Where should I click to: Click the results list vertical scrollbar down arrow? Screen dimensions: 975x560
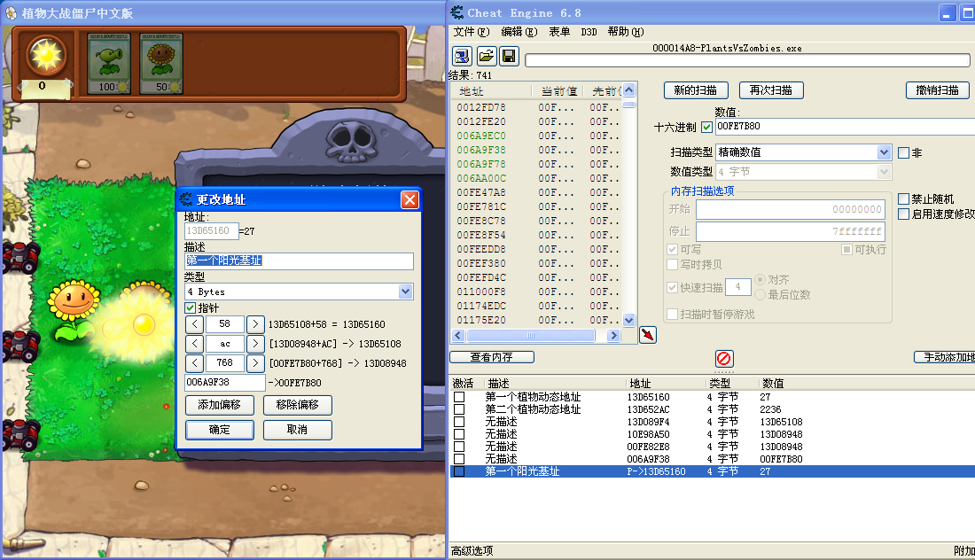(x=628, y=321)
